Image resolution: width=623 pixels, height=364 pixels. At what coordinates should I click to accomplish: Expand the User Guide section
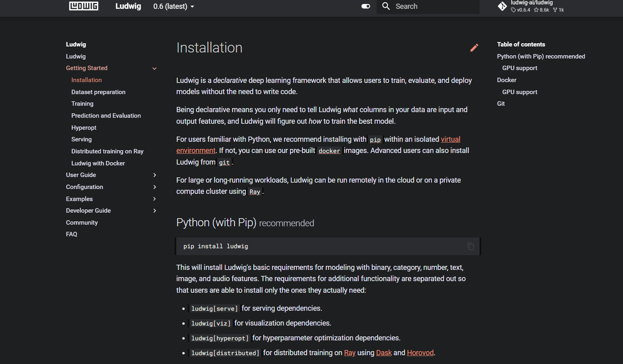pos(154,175)
